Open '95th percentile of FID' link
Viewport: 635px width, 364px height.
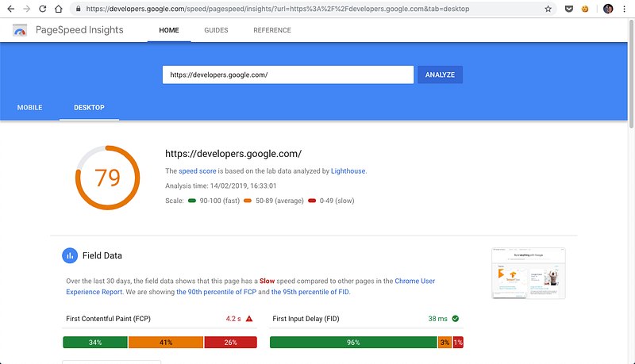pos(310,292)
